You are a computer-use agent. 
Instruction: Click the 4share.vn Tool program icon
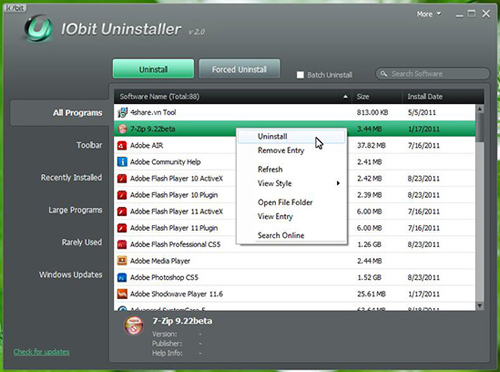pos(122,113)
